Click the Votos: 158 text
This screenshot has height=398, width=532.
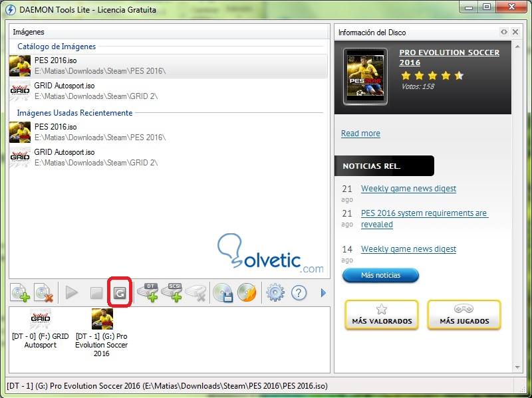pos(418,86)
